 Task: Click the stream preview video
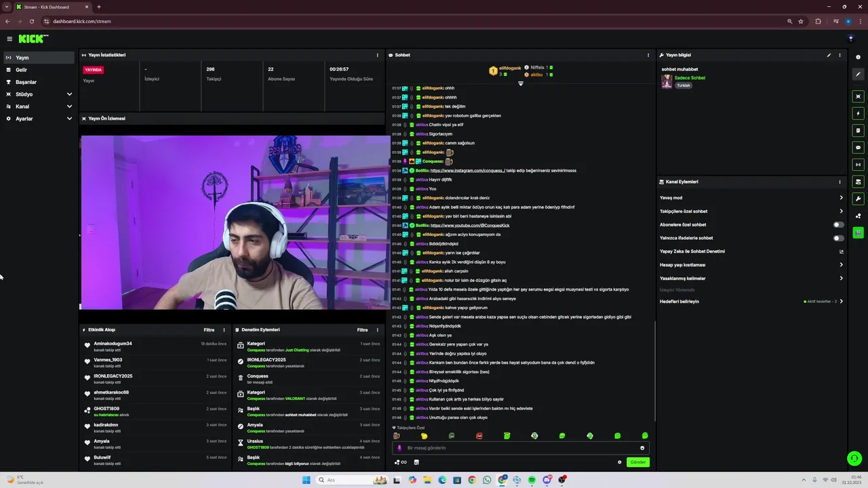235,222
